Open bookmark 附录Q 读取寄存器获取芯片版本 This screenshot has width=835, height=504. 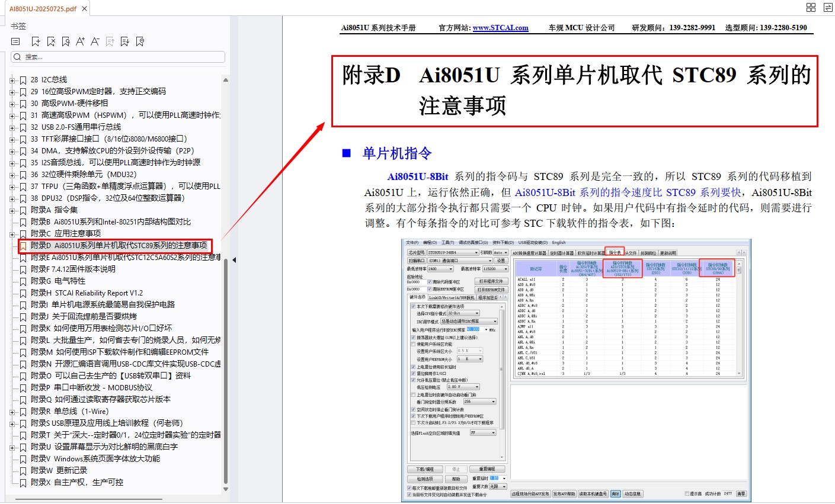101,399
